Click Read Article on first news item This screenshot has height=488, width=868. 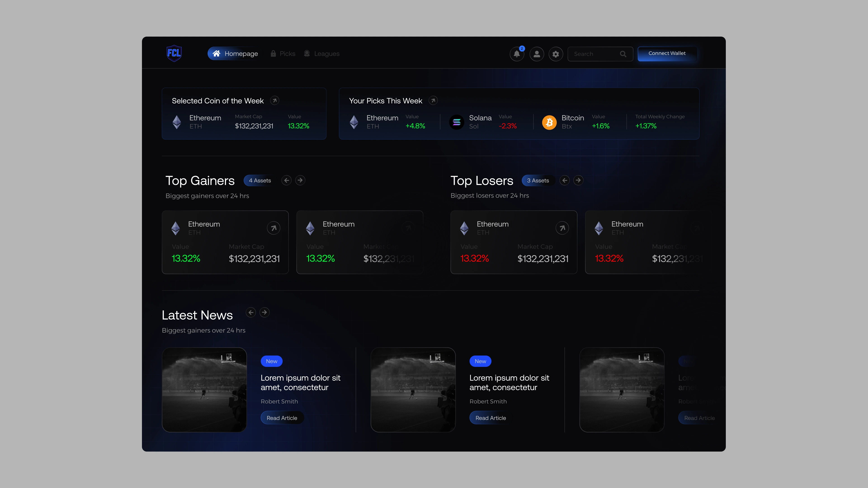click(282, 418)
